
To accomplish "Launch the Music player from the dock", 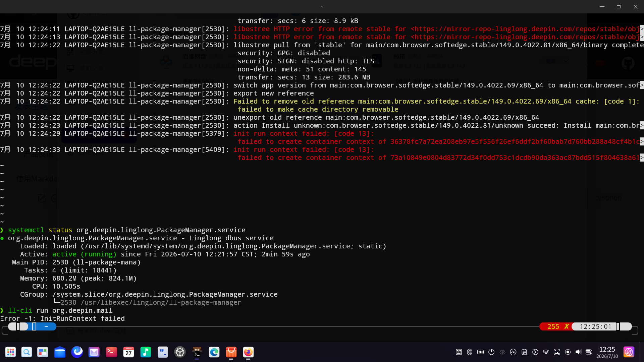I will (146, 352).
